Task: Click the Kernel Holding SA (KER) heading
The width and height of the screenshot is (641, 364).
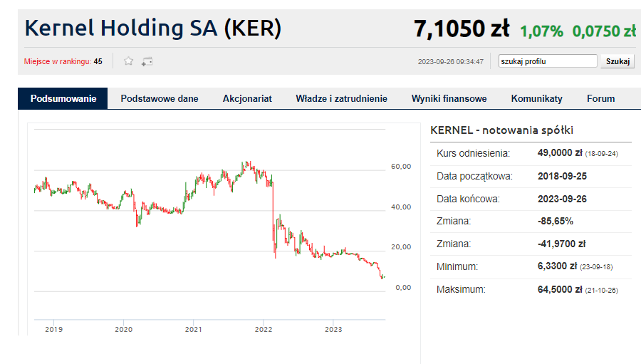Action: pyautogui.click(x=153, y=28)
